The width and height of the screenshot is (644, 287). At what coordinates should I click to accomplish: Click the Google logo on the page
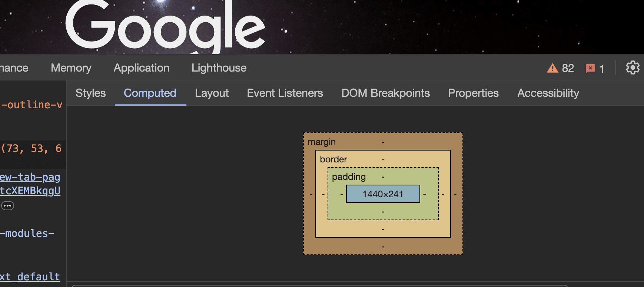pyautogui.click(x=165, y=26)
